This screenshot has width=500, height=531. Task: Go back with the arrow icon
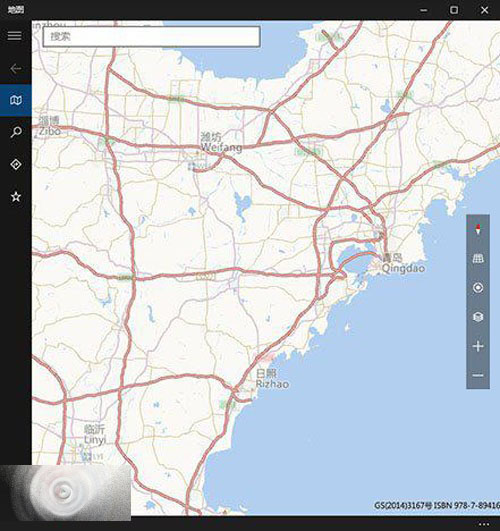(16, 69)
